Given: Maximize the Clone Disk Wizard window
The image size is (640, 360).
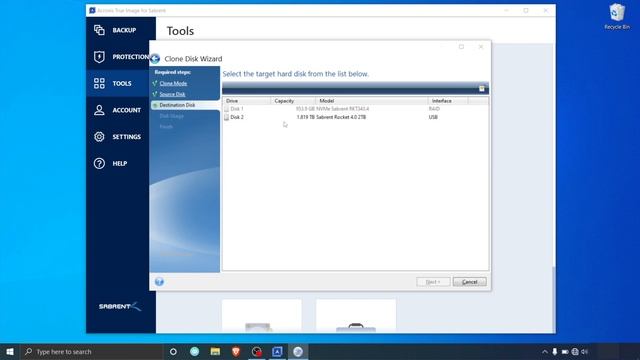Looking at the screenshot, I should coord(461,47).
